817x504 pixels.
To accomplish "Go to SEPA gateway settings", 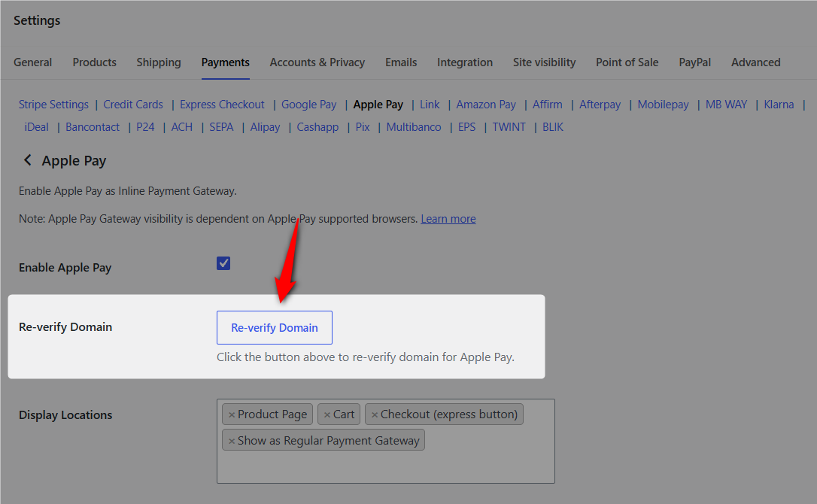I will (x=221, y=127).
